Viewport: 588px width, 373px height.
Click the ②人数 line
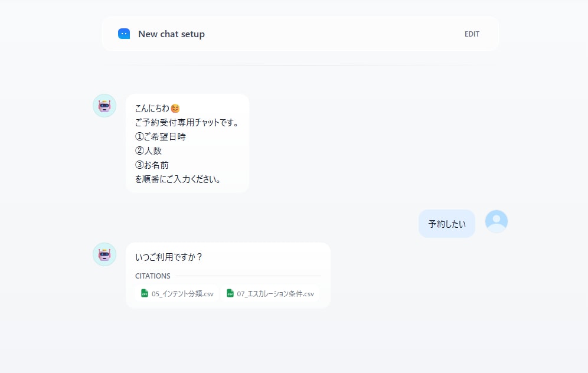coord(149,151)
